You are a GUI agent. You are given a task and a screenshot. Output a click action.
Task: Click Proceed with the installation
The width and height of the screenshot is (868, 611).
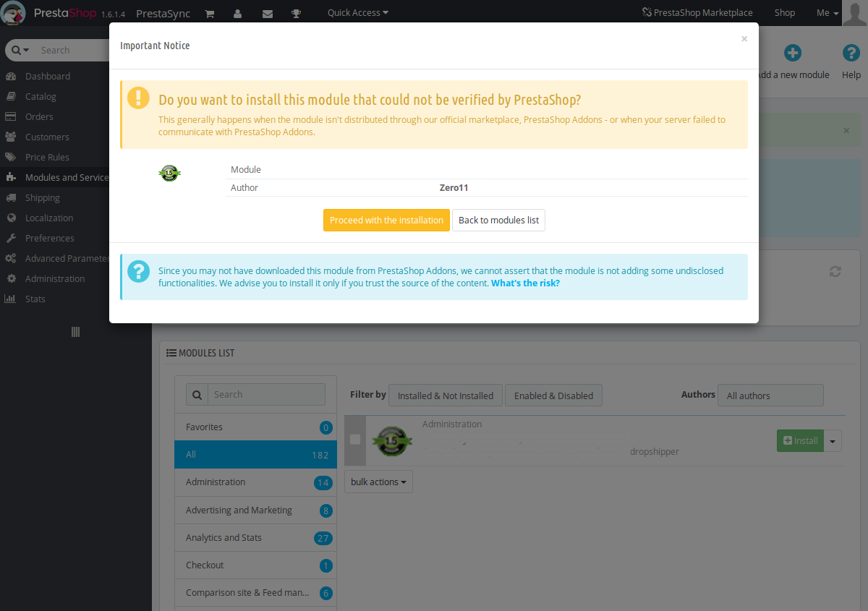[386, 220]
